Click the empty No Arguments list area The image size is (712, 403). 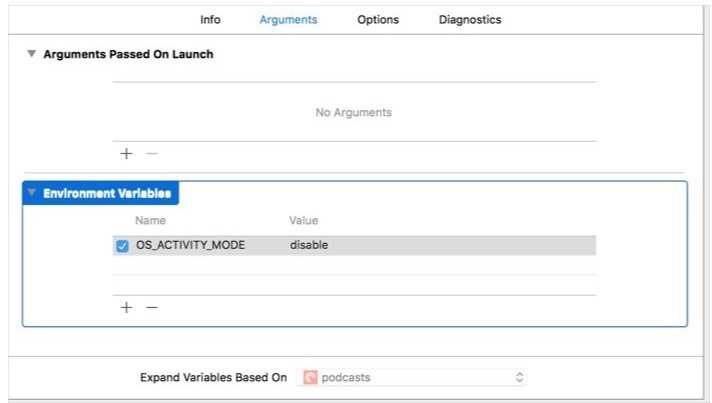[354, 113]
